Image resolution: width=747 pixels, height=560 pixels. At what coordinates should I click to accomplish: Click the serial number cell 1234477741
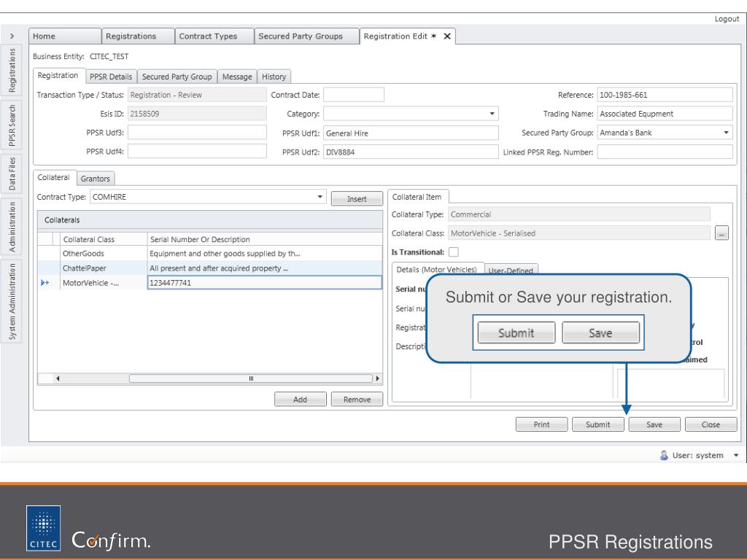265,283
